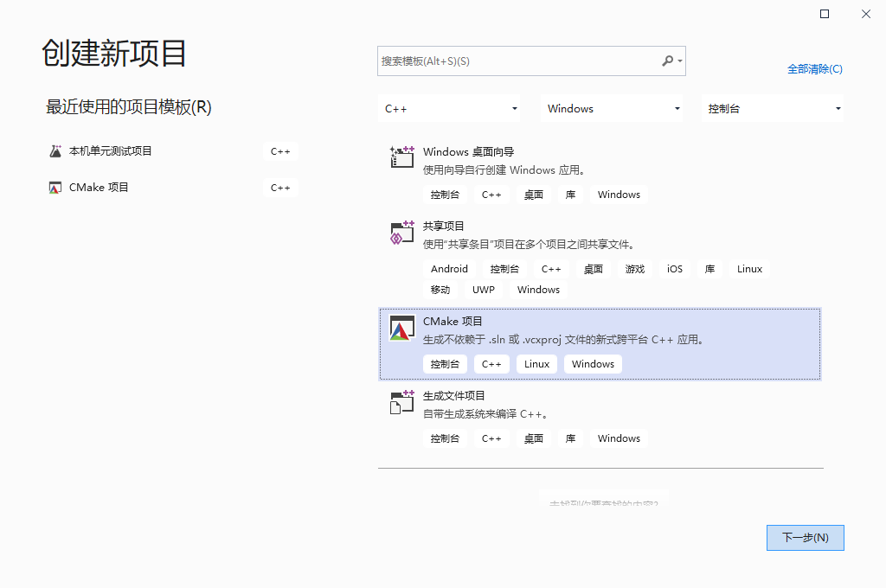Select the CMake 项目 title in results

pos(453,322)
